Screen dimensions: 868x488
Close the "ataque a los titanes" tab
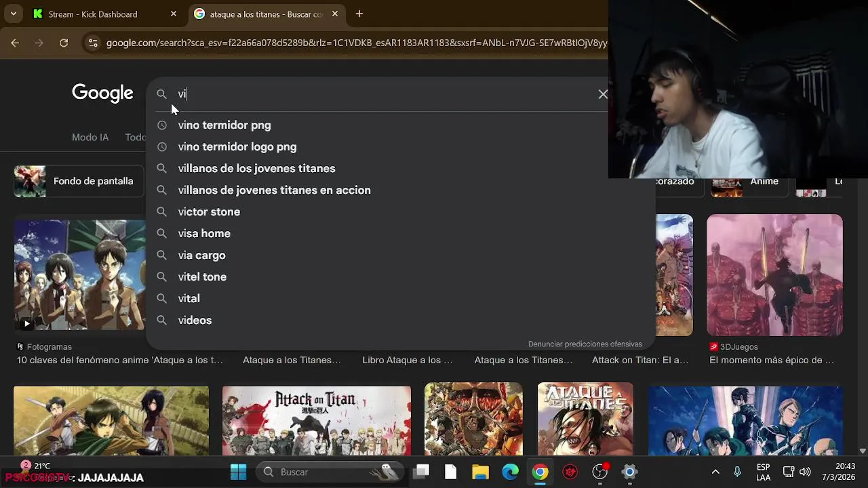tap(335, 14)
